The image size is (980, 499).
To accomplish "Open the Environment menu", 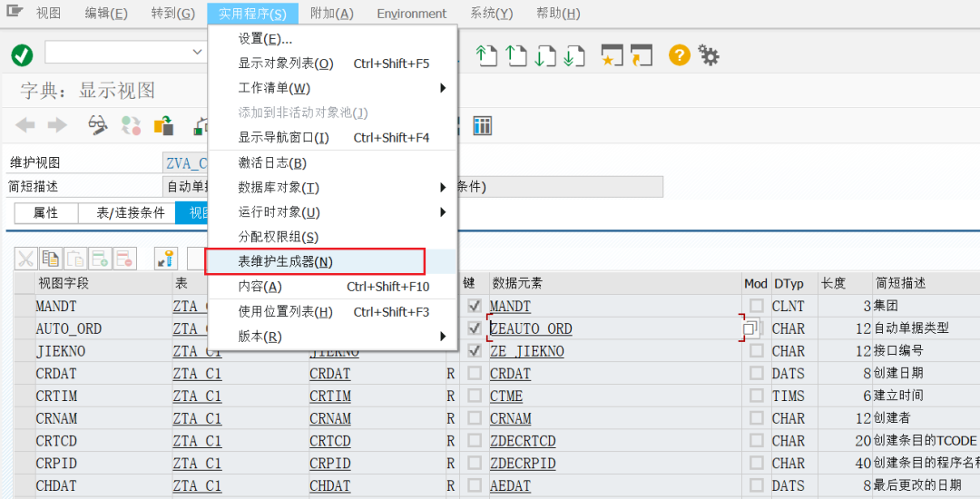I will [412, 13].
